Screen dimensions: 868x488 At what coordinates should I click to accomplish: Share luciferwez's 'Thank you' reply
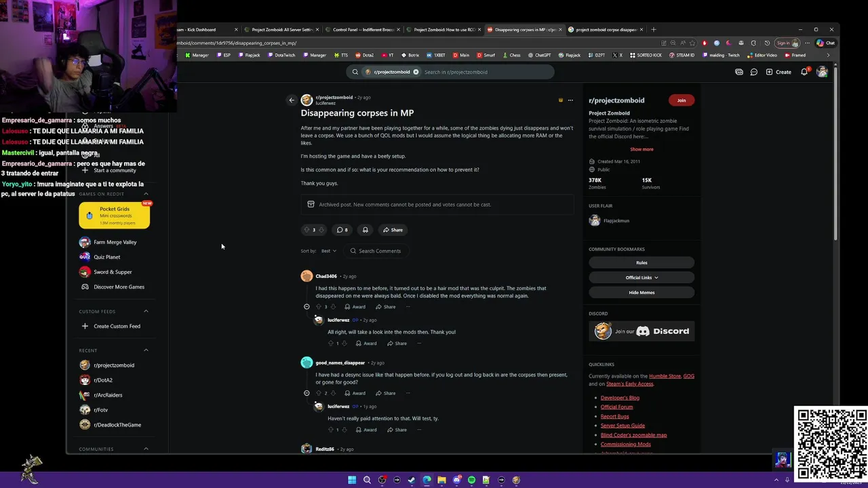(x=397, y=344)
